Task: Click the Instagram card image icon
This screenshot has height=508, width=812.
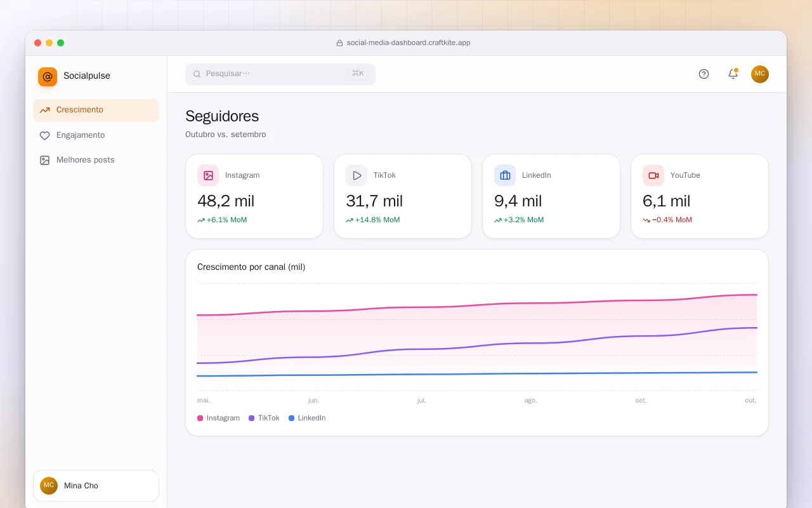Action: coord(208,175)
